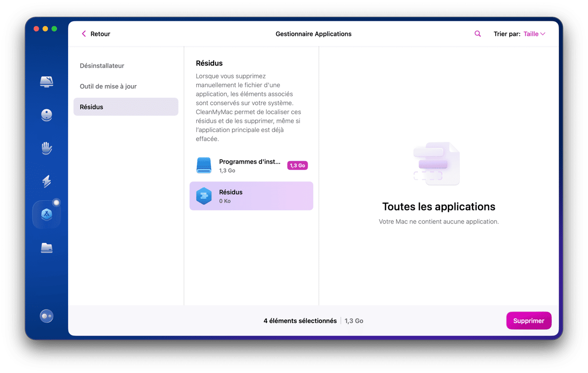Click the 4 éléments sélectionnés text
The height and width of the screenshot is (373, 588).
(300, 321)
